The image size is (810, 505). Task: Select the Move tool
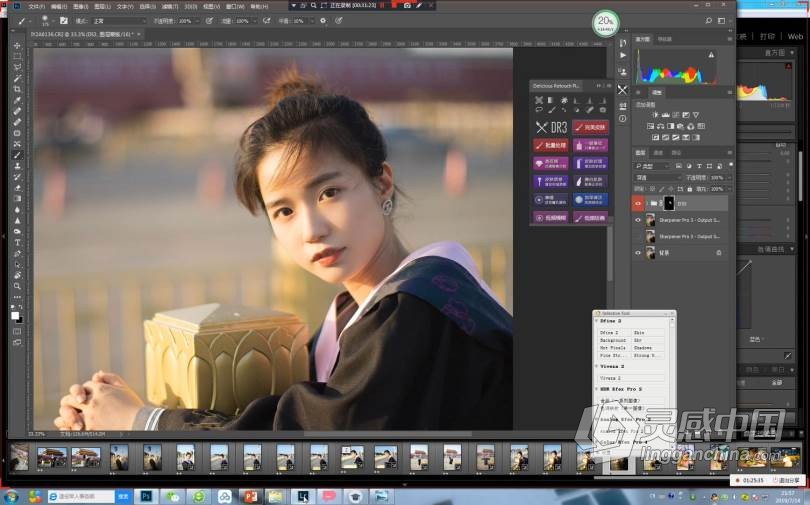pos(17,45)
